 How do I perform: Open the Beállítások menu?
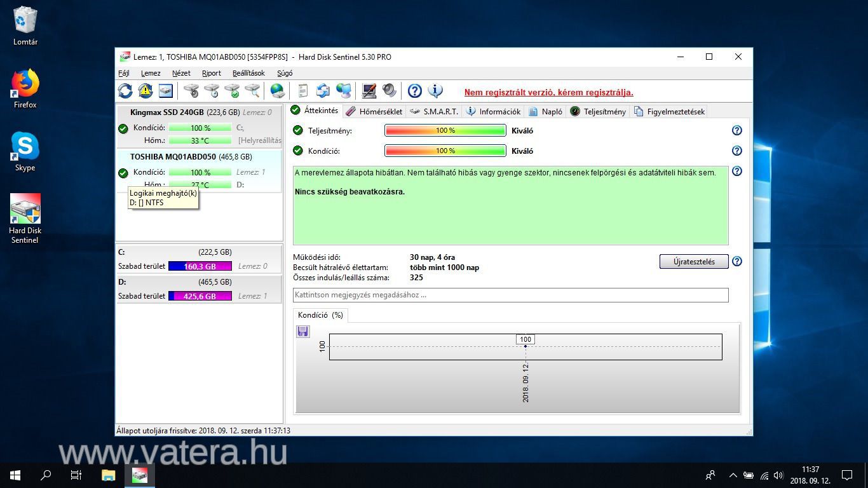(x=248, y=73)
